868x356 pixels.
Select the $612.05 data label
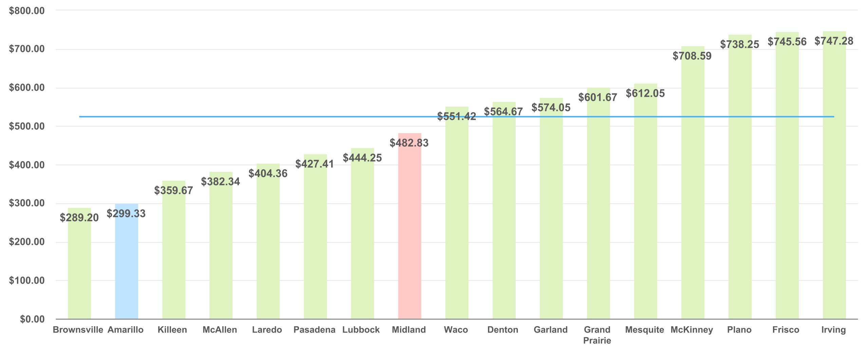645,93
